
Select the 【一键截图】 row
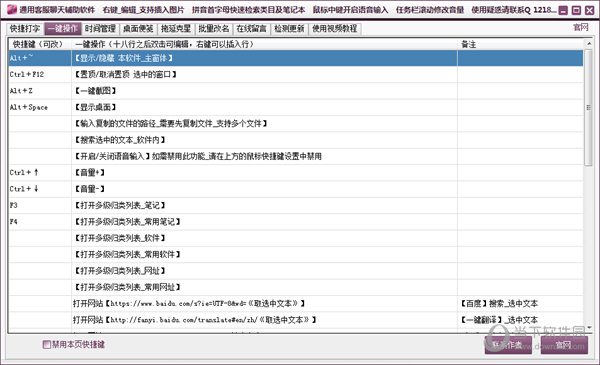296,91
